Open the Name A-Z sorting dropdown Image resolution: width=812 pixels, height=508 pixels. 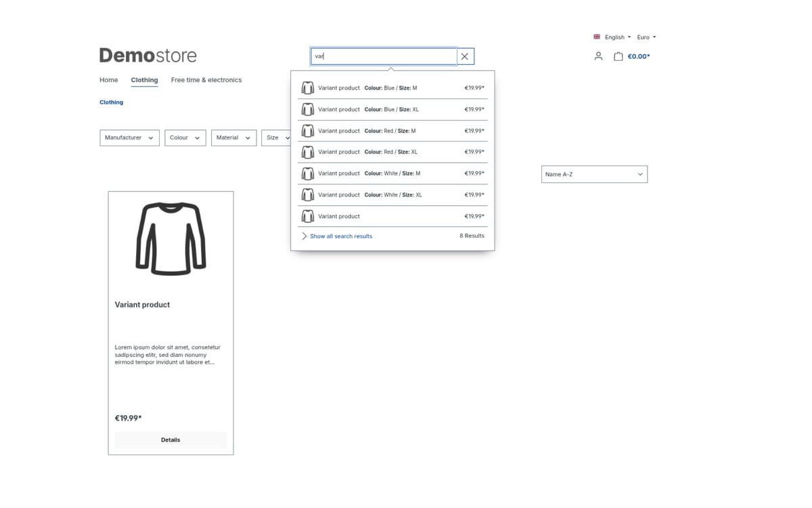(594, 174)
